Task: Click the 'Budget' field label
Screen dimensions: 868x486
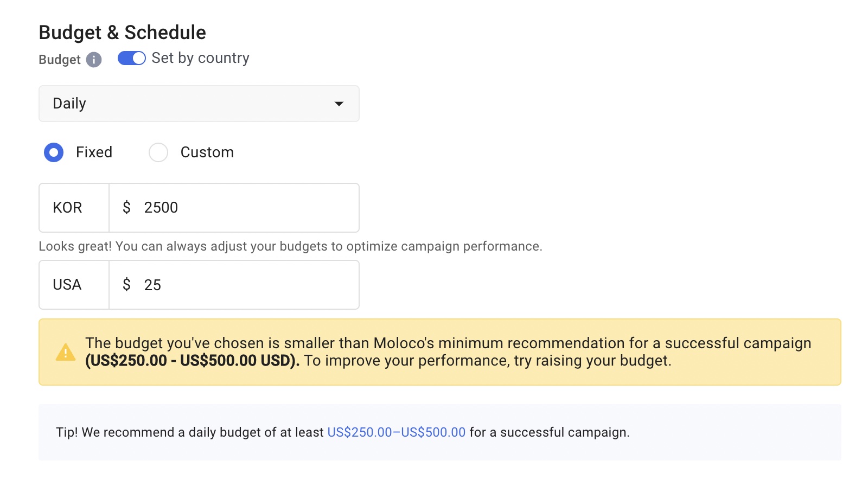Action: (x=60, y=60)
